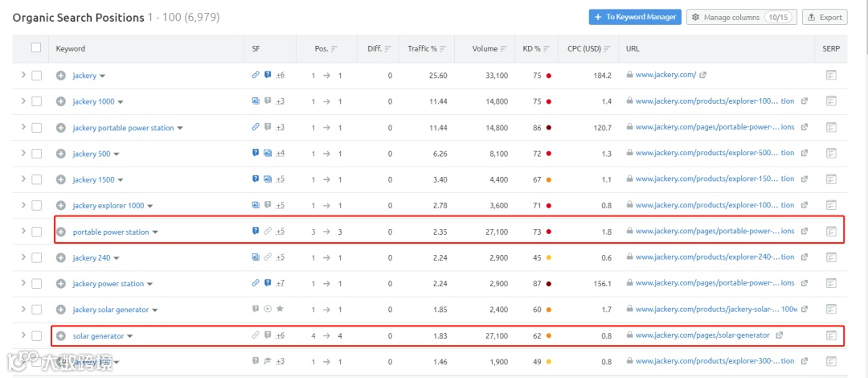Screen dimensions: 868x378
Task: Expand the jackery row details chevron
Action: 23,75
